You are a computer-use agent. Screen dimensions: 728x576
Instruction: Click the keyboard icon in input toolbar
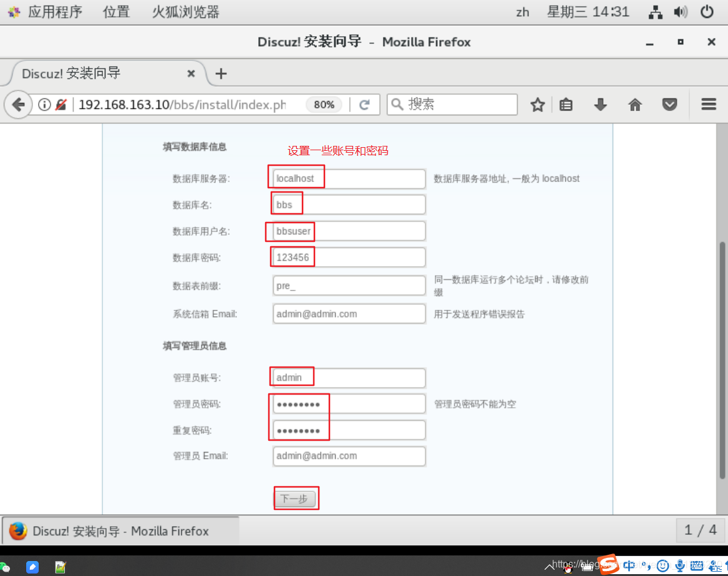[x=696, y=565]
